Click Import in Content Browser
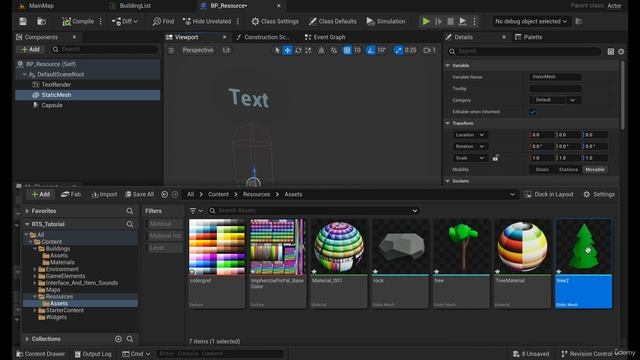Image resolution: width=640 pixels, height=360 pixels. coord(104,194)
